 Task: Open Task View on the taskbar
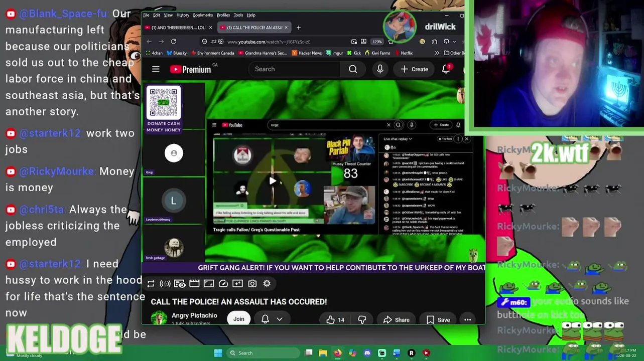tap(309, 353)
